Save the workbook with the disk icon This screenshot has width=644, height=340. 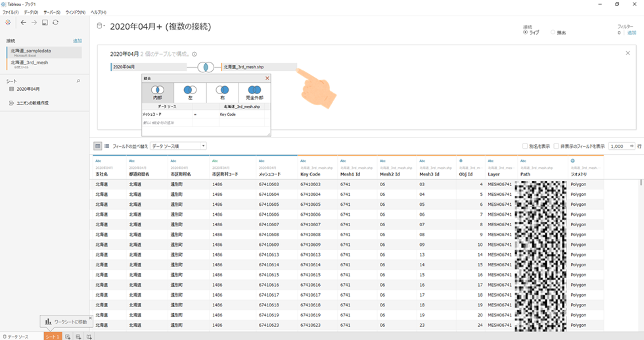pos(45,22)
